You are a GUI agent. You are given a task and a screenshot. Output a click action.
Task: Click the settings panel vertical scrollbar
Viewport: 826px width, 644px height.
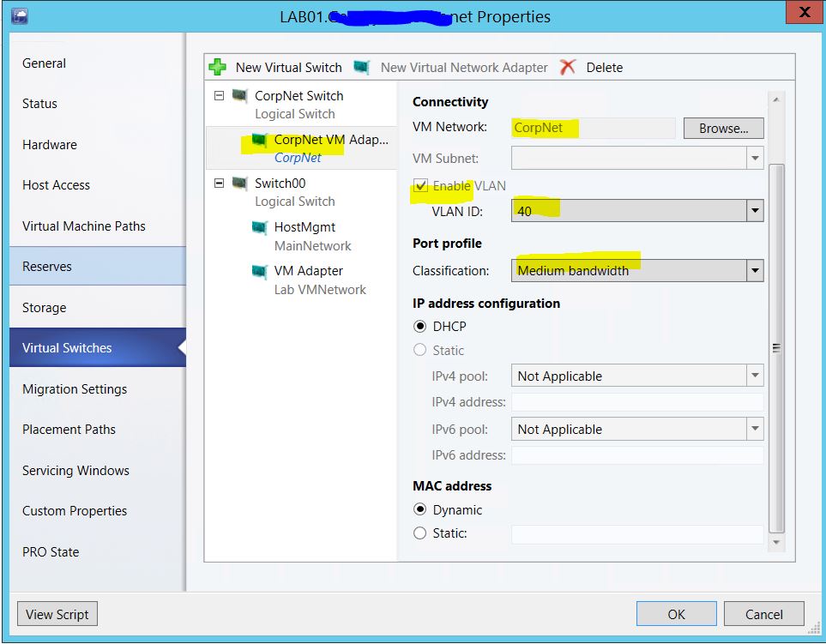(776, 347)
